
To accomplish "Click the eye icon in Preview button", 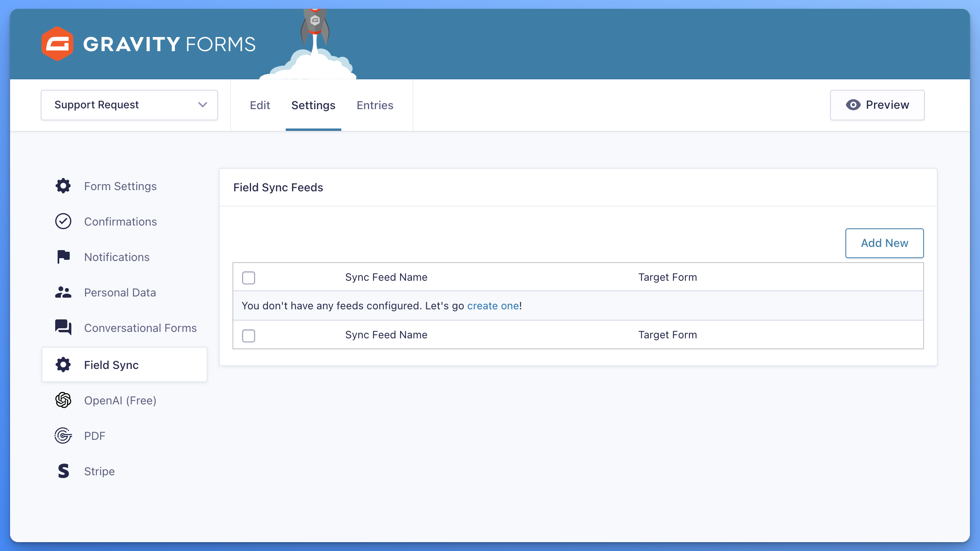I will [x=853, y=105].
